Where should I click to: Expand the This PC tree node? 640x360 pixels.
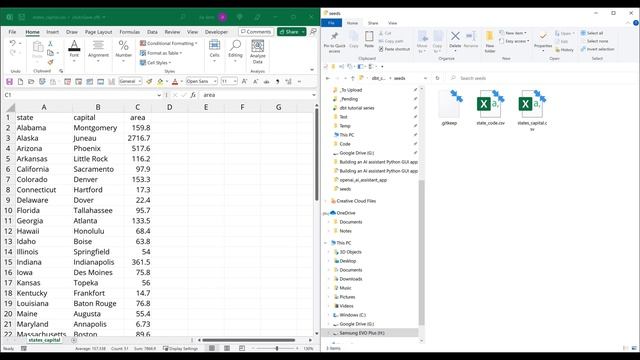326,243
